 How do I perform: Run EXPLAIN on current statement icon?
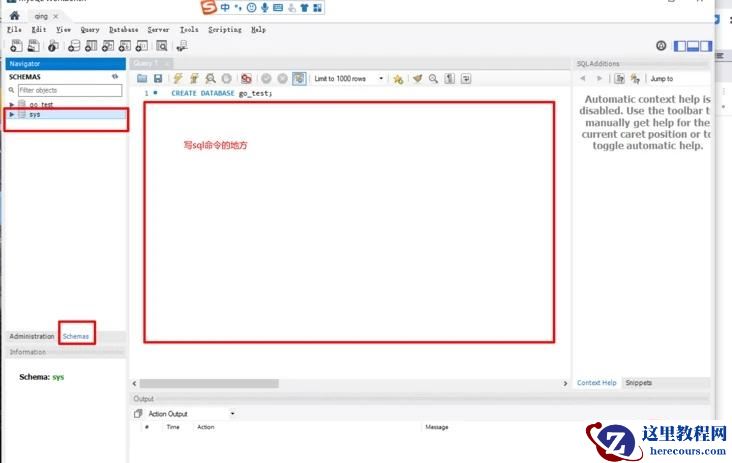[x=211, y=79]
